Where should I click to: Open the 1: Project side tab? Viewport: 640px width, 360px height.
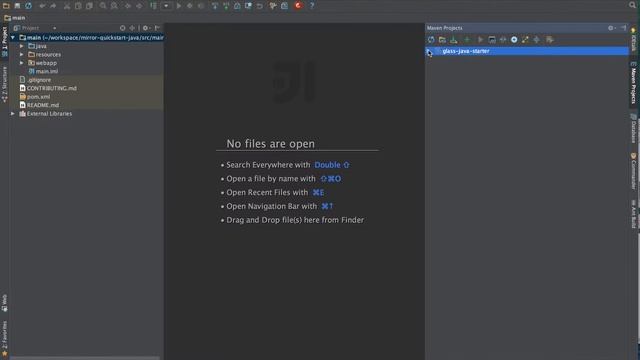4,41
